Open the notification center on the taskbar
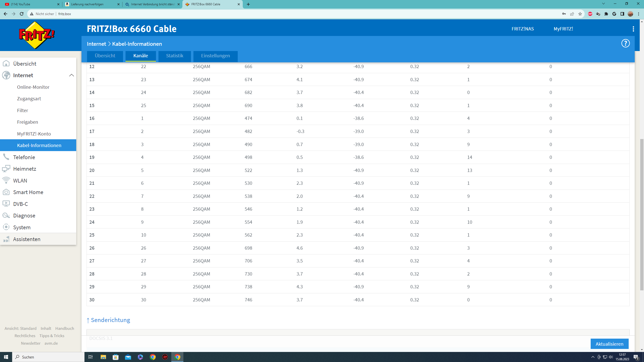644x362 pixels. point(636,357)
